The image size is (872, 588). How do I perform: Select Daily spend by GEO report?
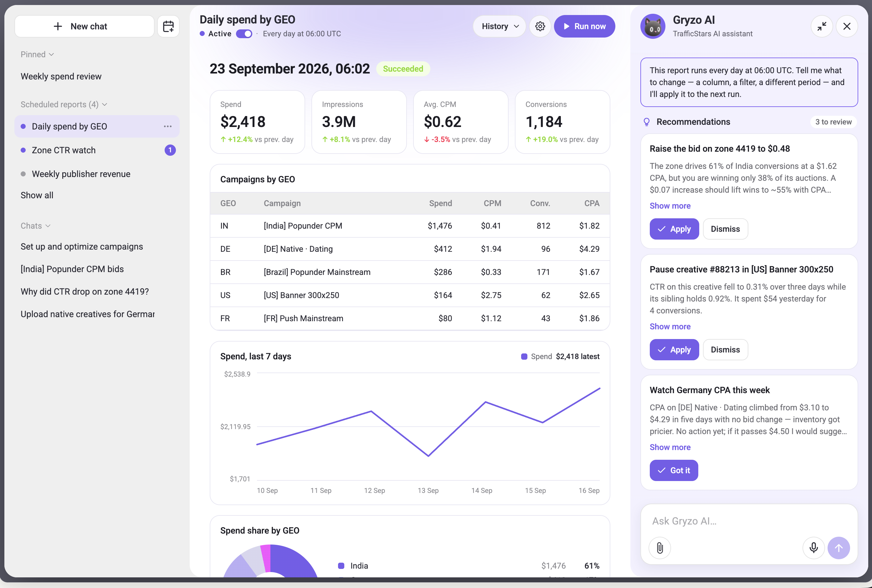tap(97, 126)
